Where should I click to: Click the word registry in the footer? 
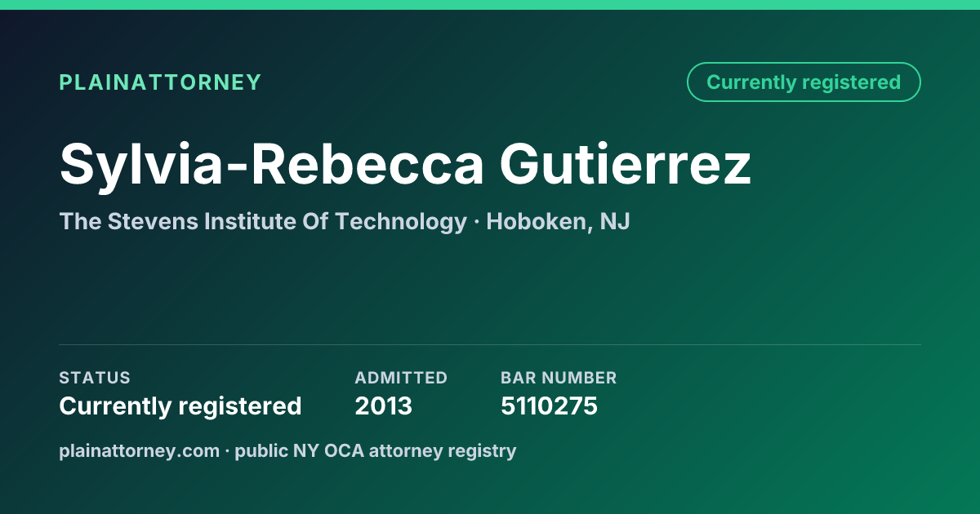[x=488, y=451]
